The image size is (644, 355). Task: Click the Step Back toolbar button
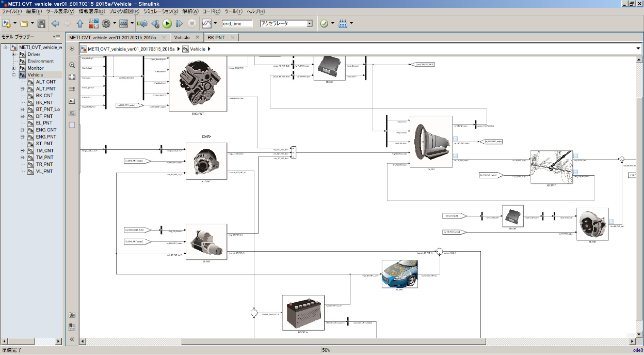155,23
